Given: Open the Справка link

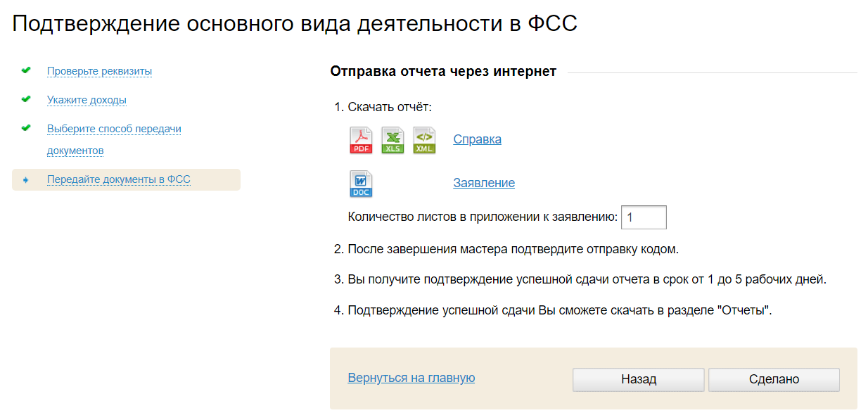Looking at the screenshot, I should [x=477, y=139].
